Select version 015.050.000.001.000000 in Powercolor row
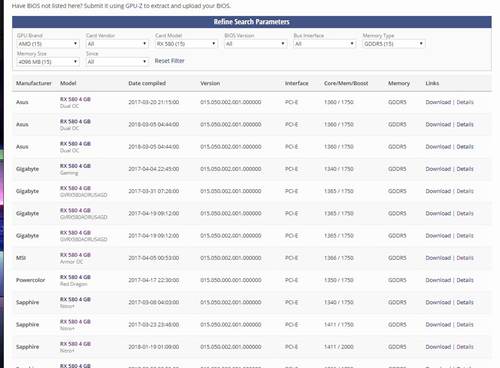Viewport: 500px width, 368px height. click(x=231, y=280)
